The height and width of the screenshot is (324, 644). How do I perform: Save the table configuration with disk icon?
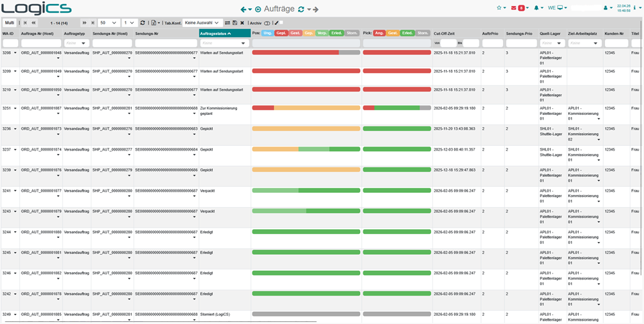pos(234,23)
